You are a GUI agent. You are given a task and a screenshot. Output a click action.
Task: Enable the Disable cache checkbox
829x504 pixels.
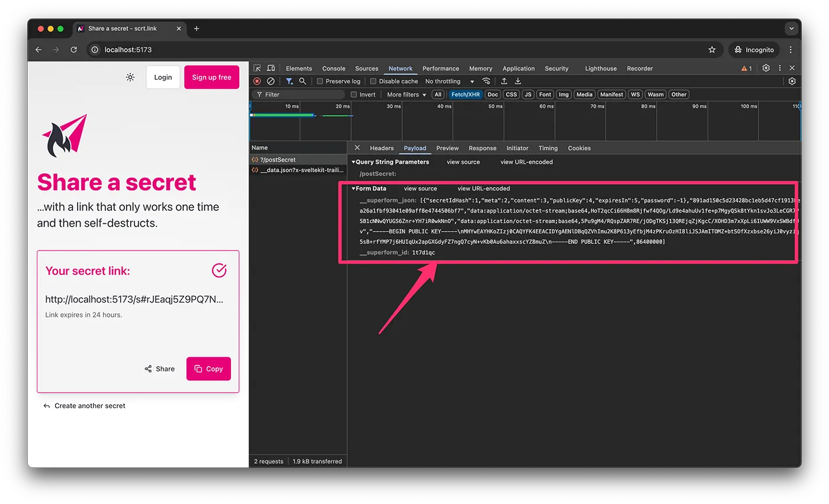[372, 81]
